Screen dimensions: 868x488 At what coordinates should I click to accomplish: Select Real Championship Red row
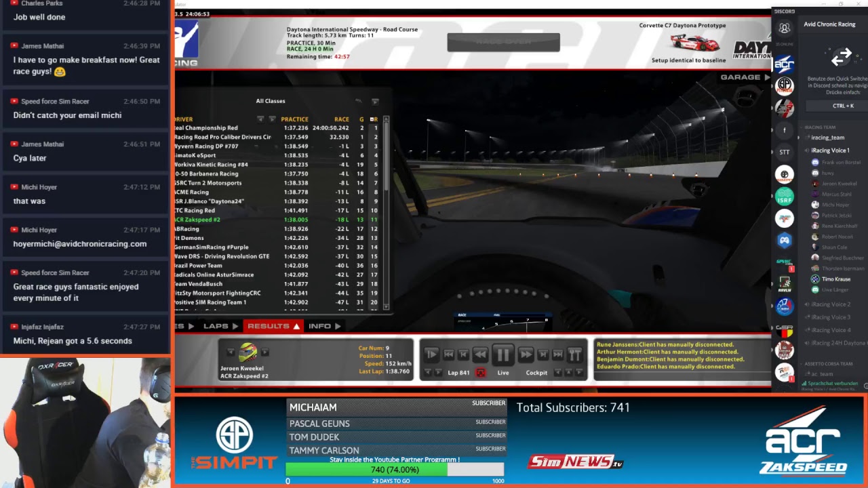click(277, 127)
